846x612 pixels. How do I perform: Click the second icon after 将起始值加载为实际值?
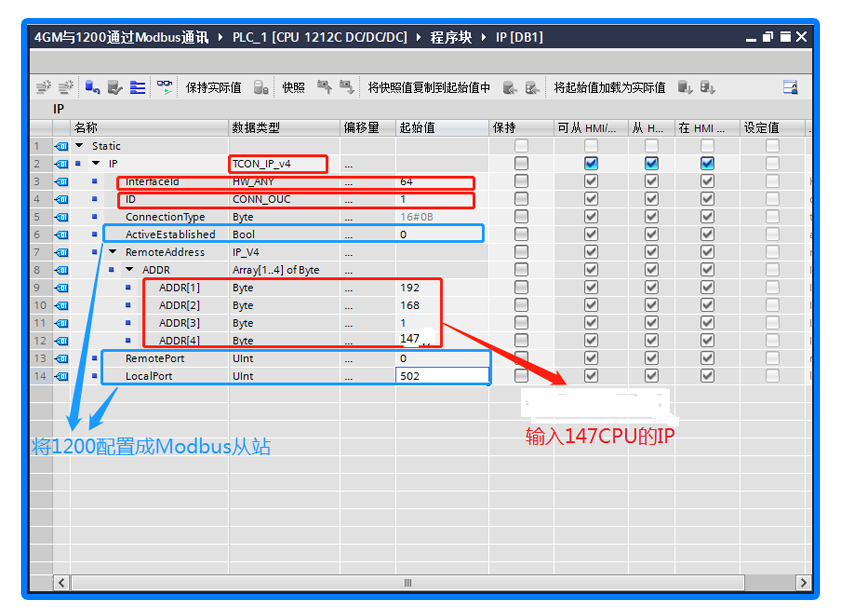click(707, 87)
